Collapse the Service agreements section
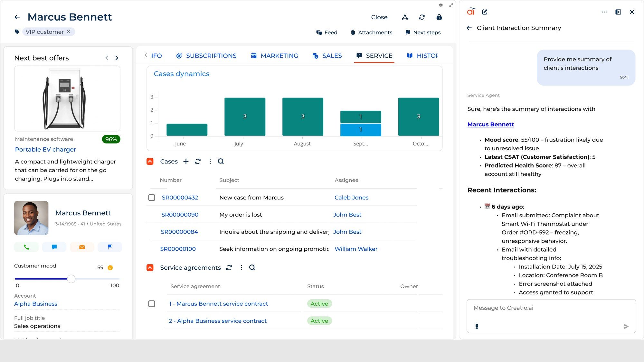644x362 pixels. [150, 267]
